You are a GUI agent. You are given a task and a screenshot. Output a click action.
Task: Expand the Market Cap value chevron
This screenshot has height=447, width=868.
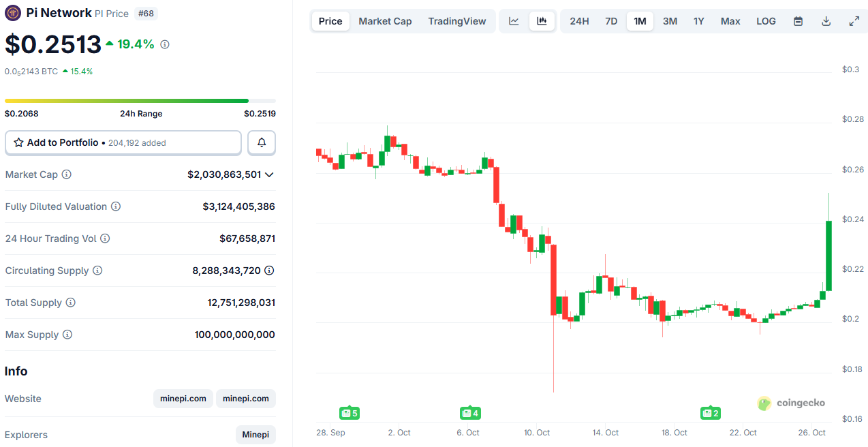(269, 174)
